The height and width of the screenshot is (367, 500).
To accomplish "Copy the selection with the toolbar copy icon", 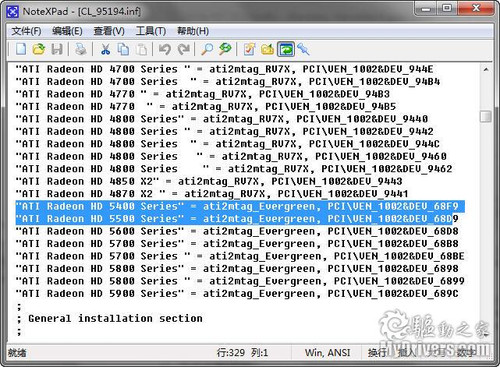I will coord(123,49).
